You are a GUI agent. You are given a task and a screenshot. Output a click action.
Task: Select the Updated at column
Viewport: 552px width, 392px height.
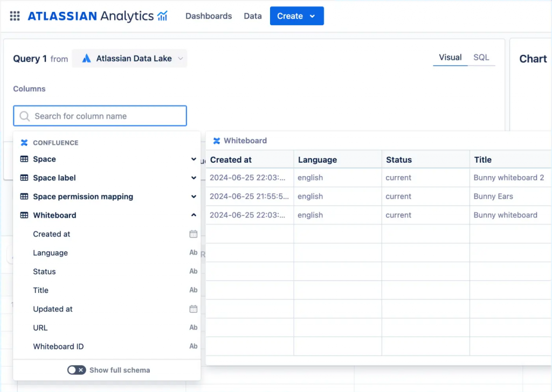107,309
